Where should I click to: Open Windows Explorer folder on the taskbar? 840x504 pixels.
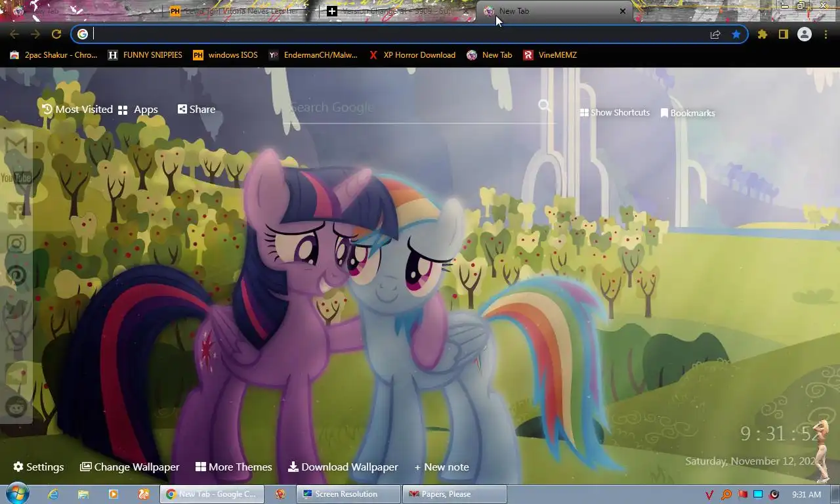click(83, 494)
